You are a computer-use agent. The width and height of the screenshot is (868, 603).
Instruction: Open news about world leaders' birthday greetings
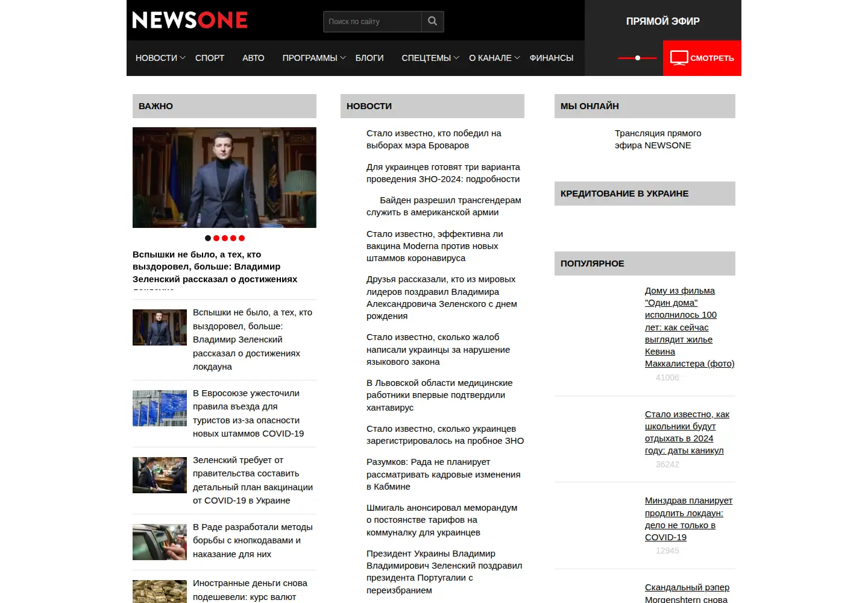point(442,297)
